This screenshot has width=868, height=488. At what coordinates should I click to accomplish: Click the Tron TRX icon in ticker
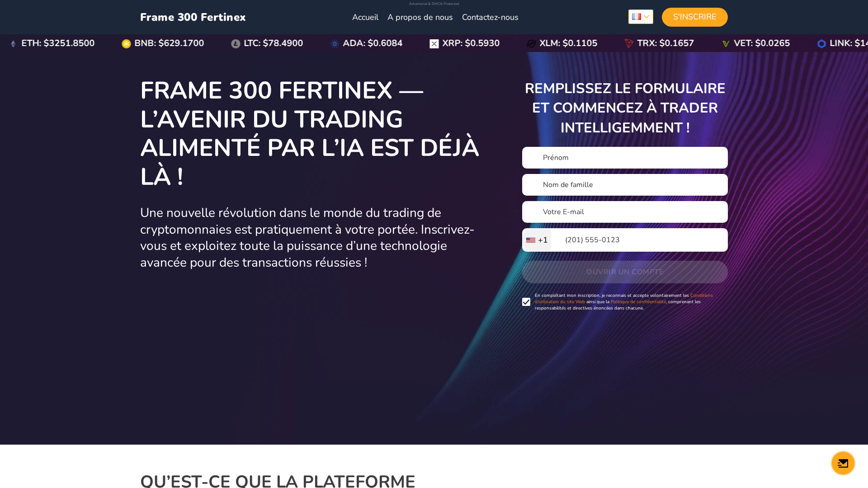[629, 44]
